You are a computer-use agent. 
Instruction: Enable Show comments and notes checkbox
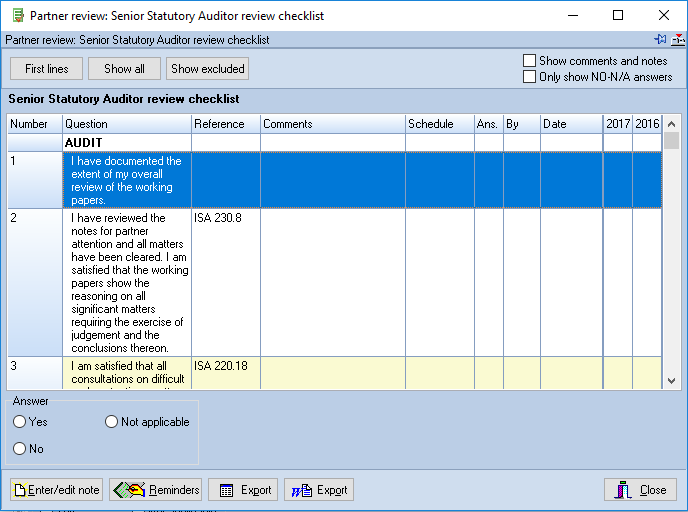pyautogui.click(x=529, y=61)
